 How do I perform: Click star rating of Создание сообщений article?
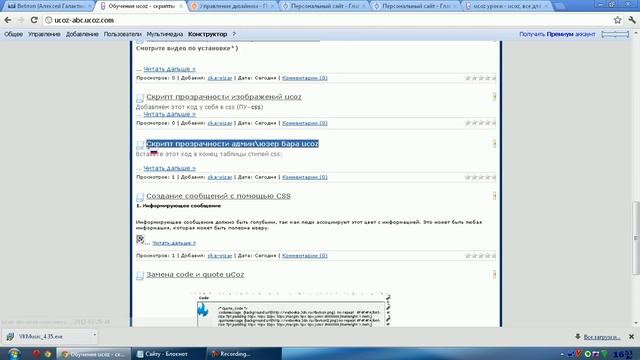[480, 256]
